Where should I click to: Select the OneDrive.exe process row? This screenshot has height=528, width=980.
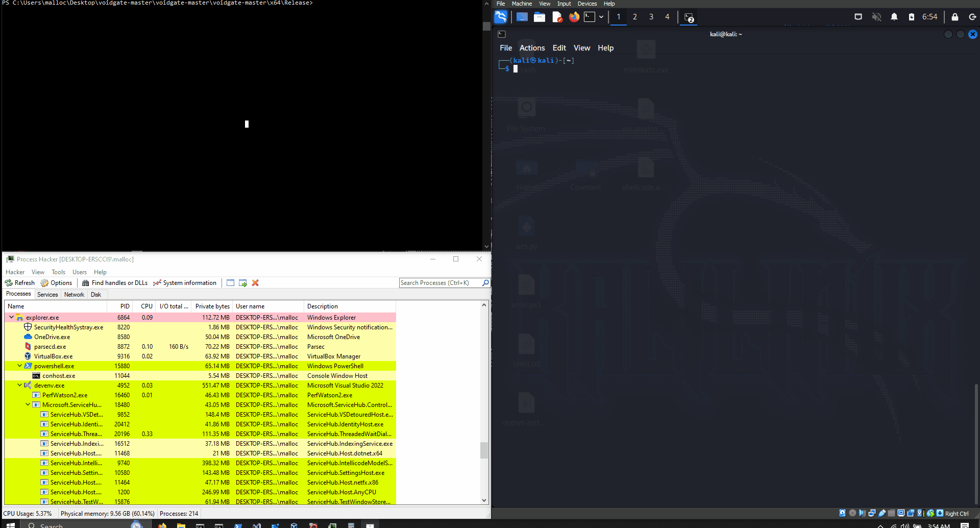click(200, 337)
